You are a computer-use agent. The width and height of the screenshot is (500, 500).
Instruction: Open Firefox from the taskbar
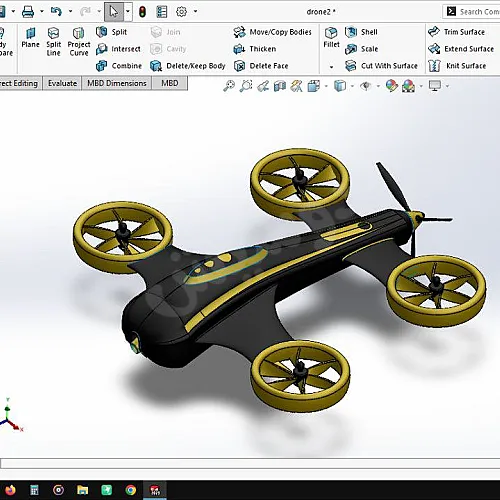point(10,490)
